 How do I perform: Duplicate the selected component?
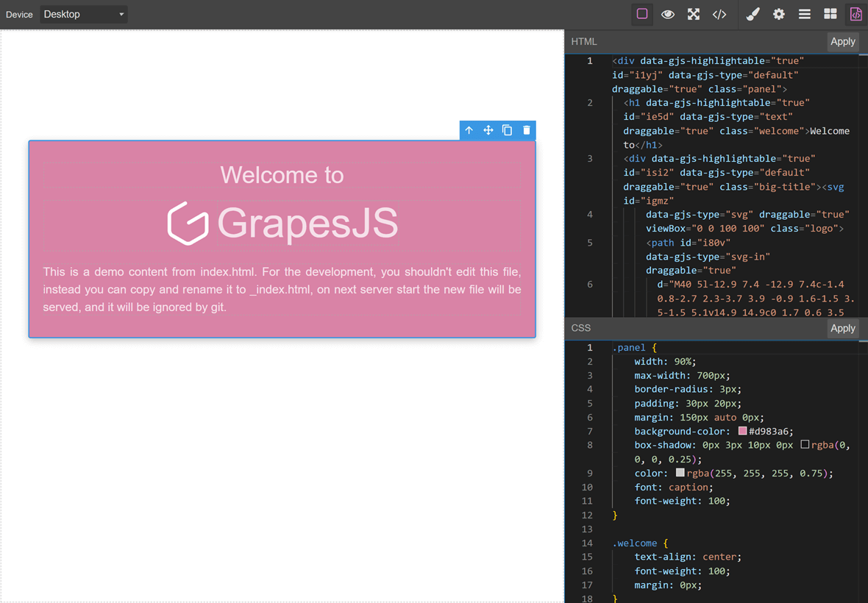(507, 130)
